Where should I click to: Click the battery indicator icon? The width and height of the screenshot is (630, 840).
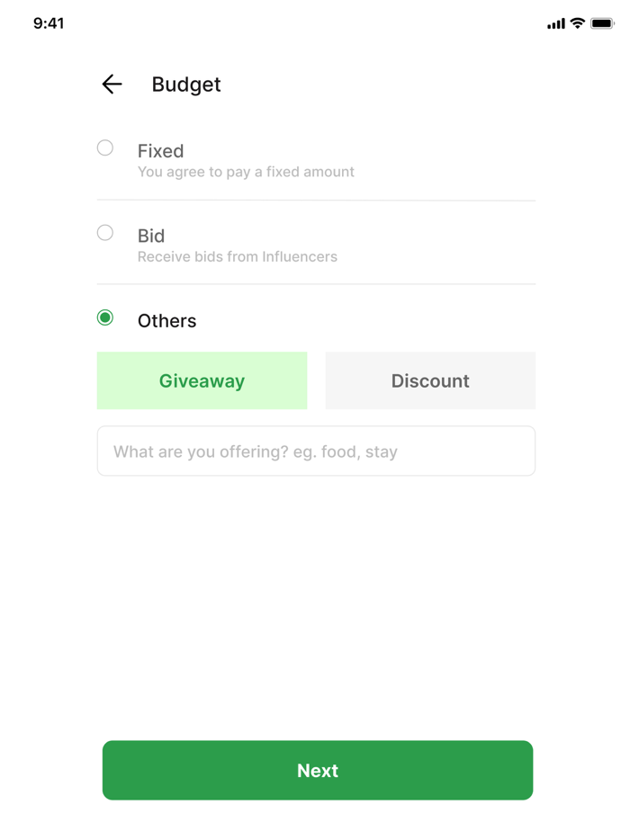click(603, 23)
